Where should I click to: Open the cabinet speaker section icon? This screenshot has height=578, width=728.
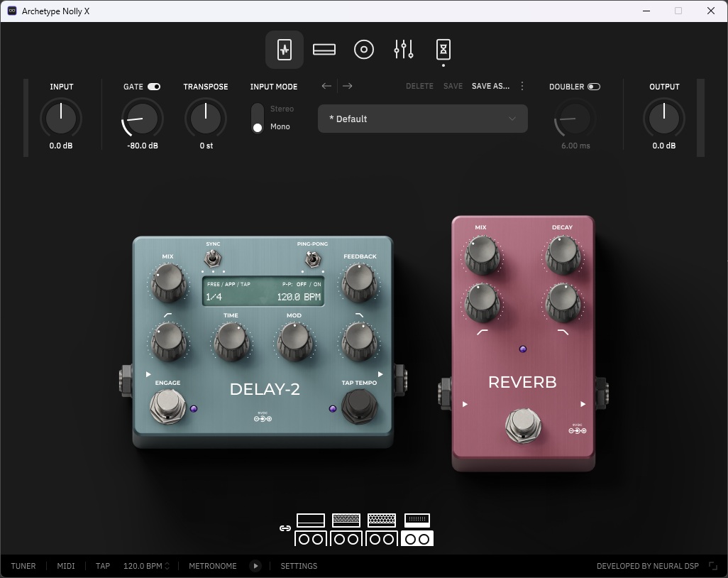click(363, 49)
